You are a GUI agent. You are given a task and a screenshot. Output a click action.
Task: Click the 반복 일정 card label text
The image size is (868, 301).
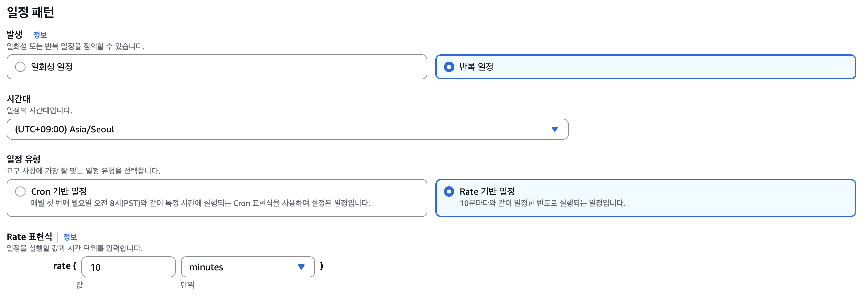(476, 67)
